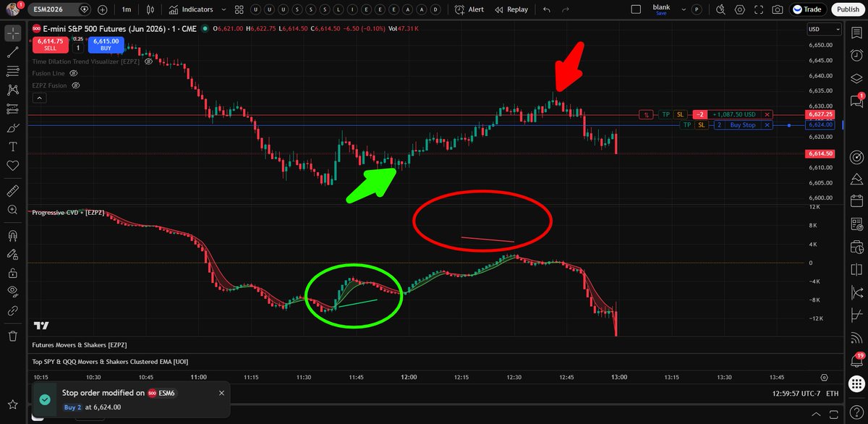868x424 pixels.
Task: Click TP on the red position line
Action: [x=665, y=114]
